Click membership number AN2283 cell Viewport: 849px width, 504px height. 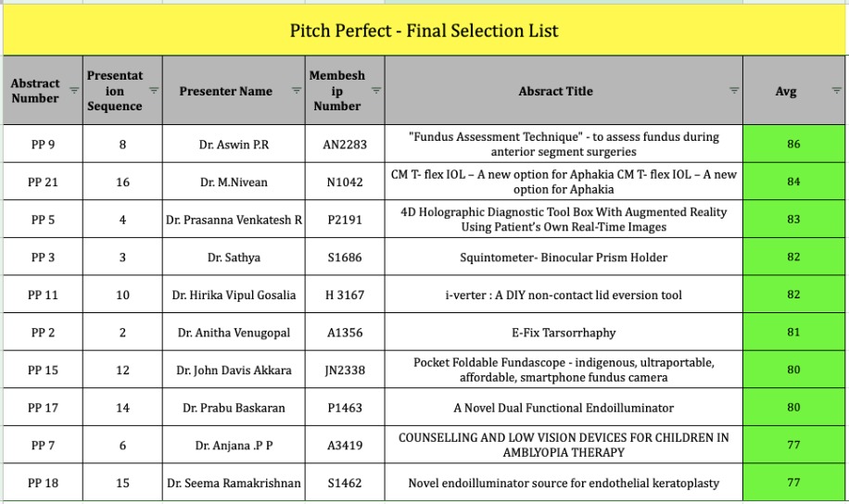click(346, 145)
